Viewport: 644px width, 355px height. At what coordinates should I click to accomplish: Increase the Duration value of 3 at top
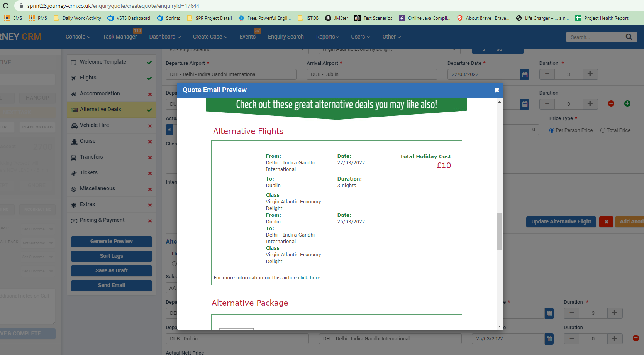tap(590, 74)
